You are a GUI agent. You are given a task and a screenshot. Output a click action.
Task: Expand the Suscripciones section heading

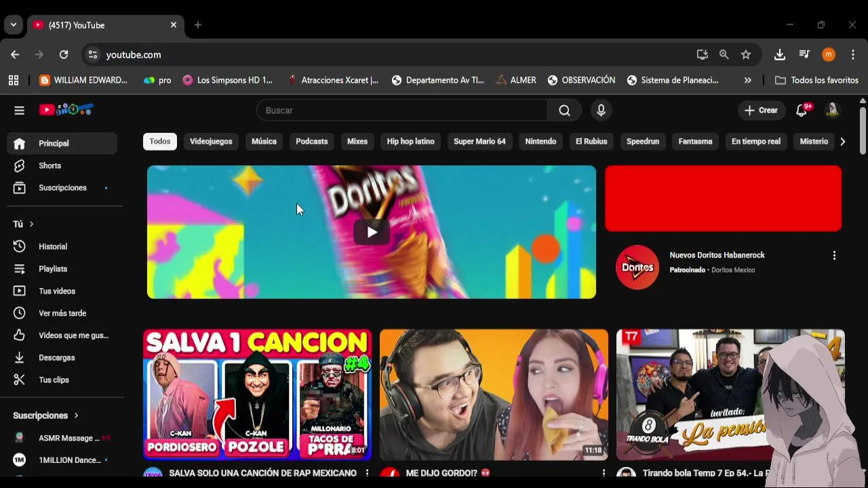click(45, 415)
